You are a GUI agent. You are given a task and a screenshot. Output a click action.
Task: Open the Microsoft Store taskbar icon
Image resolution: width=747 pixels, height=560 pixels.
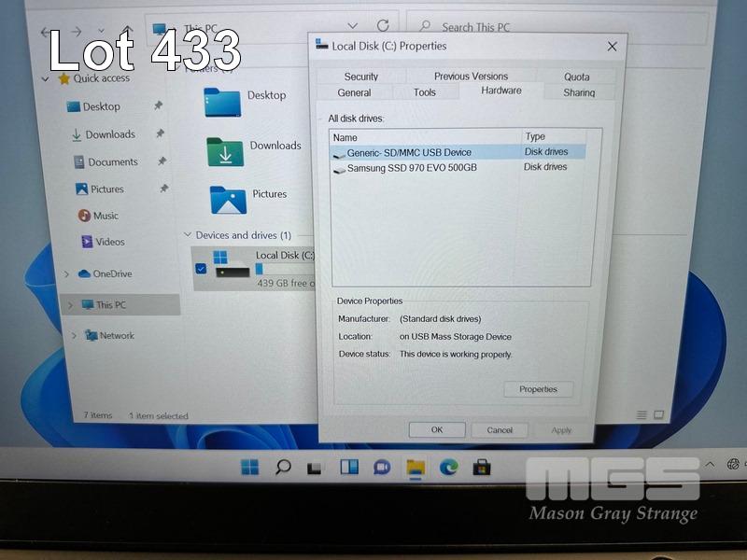[x=482, y=467]
